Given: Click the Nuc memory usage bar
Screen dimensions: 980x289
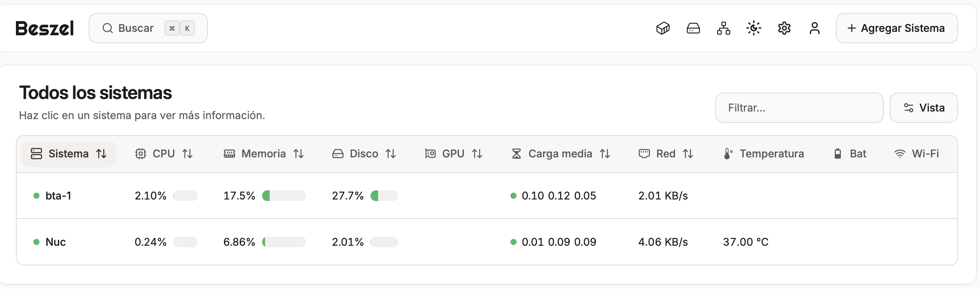Looking at the screenshot, I should coord(284,242).
